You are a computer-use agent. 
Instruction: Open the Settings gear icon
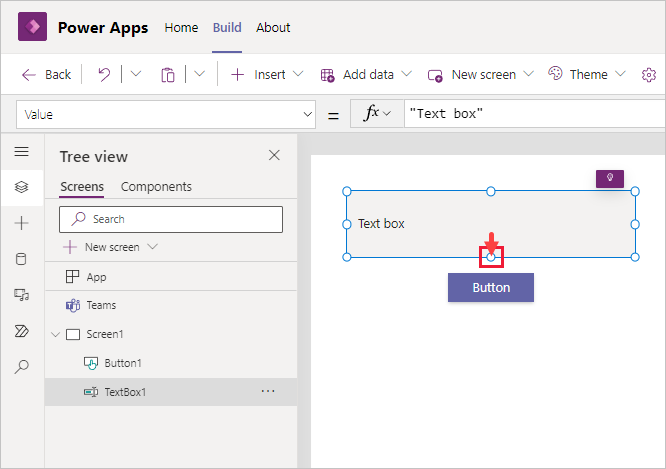click(649, 75)
